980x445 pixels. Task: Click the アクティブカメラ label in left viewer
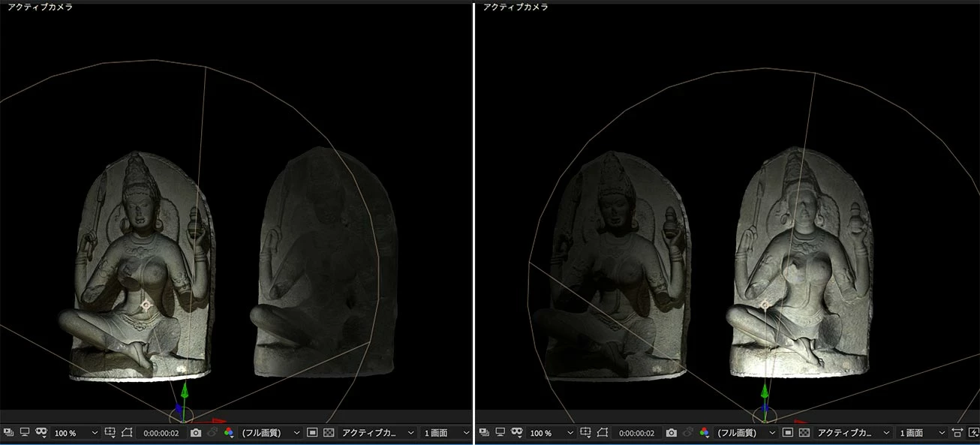pyautogui.click(x=41, y=7)
